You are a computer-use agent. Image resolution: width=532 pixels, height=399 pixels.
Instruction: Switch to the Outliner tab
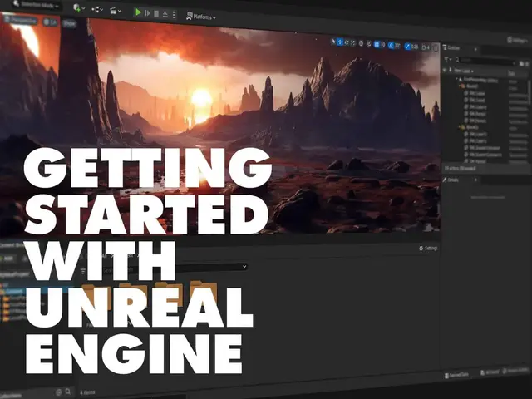coord(451,48)
